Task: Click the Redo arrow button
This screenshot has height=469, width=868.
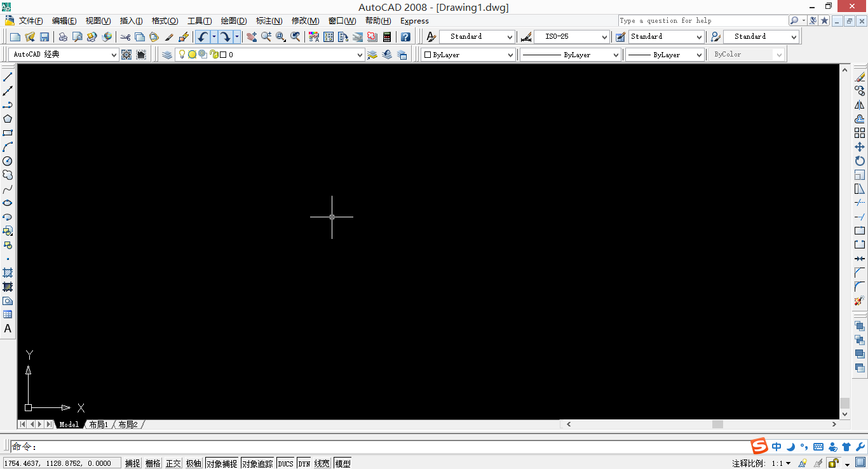Action: coord(226,37)
